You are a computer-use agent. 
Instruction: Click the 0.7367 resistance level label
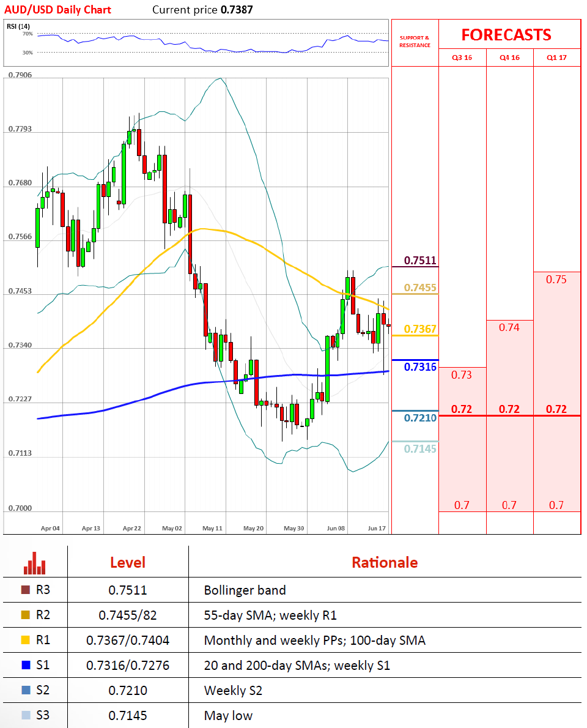click(x=420, y=329)
